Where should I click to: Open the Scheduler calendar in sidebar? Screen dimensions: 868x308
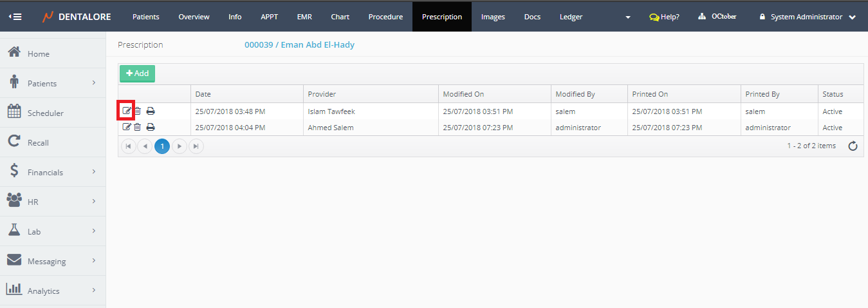pos(45,113)
